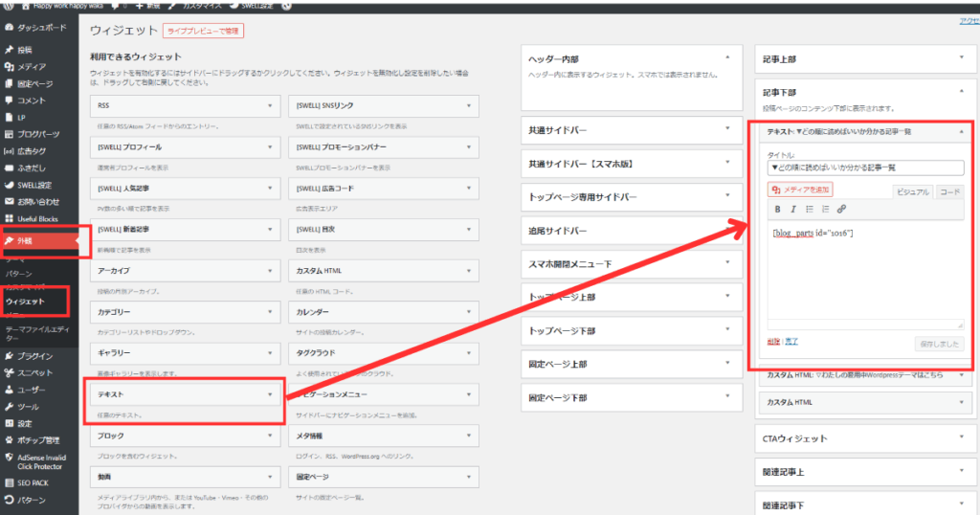Expand the ヘッダー内部 widget area
This screenshot has height=515, width=980.
[x=727, y=58]
